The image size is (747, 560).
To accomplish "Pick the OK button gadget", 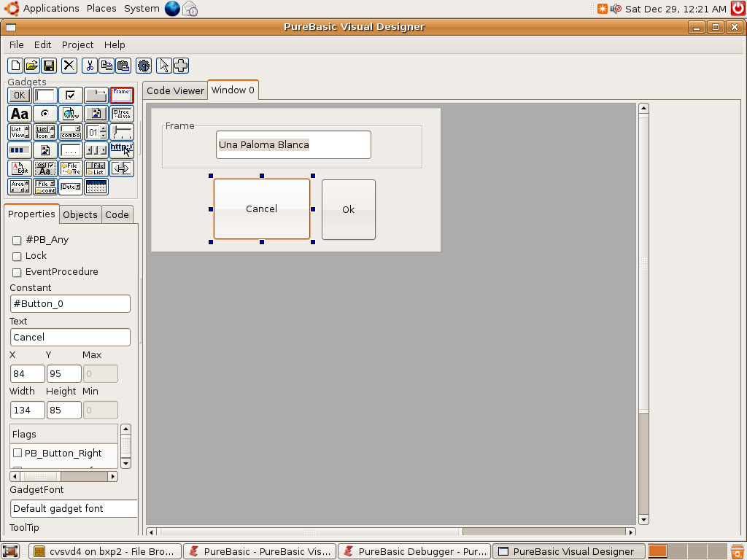I will click(x=20, y=96).
